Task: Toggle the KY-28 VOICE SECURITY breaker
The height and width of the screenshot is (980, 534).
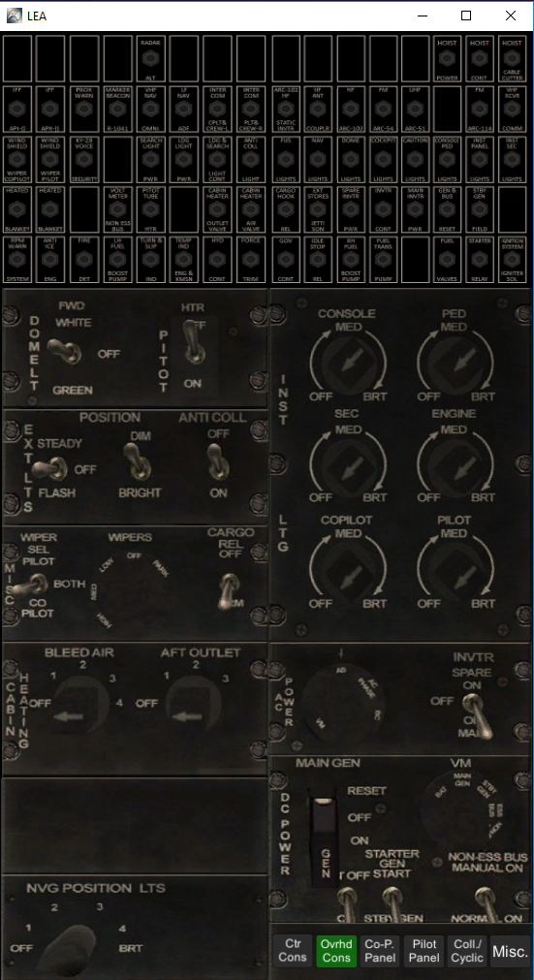Action: tap(83, 159)
